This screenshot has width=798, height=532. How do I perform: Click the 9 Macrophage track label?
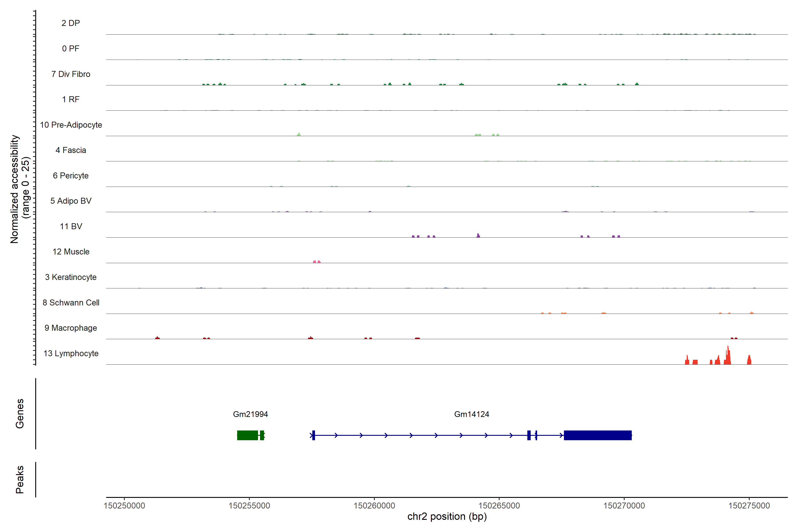point(70,328)
